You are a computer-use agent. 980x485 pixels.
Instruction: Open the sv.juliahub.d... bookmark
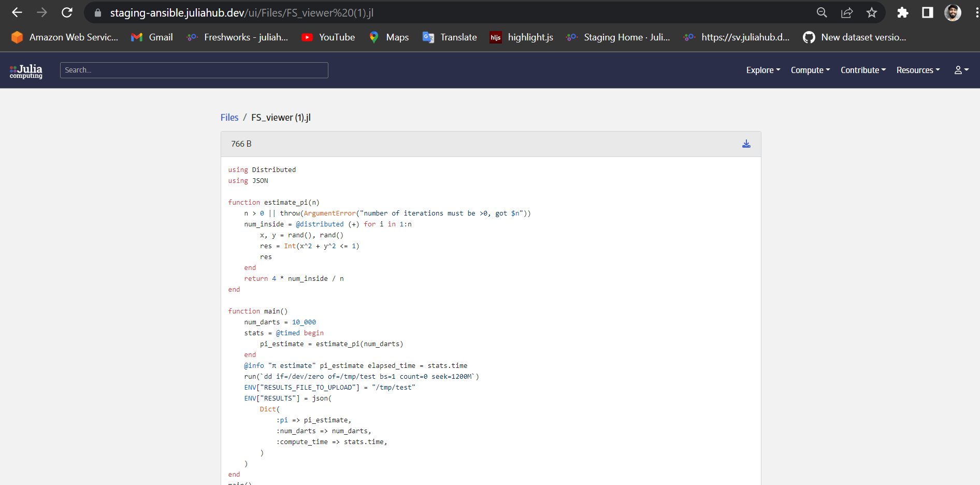tap(737, 37)
